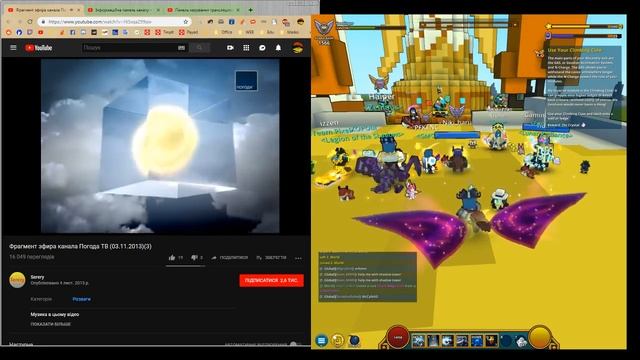Open a new browser tab
This screenshot has height=360, width=640.
click(x=250, y=10)
